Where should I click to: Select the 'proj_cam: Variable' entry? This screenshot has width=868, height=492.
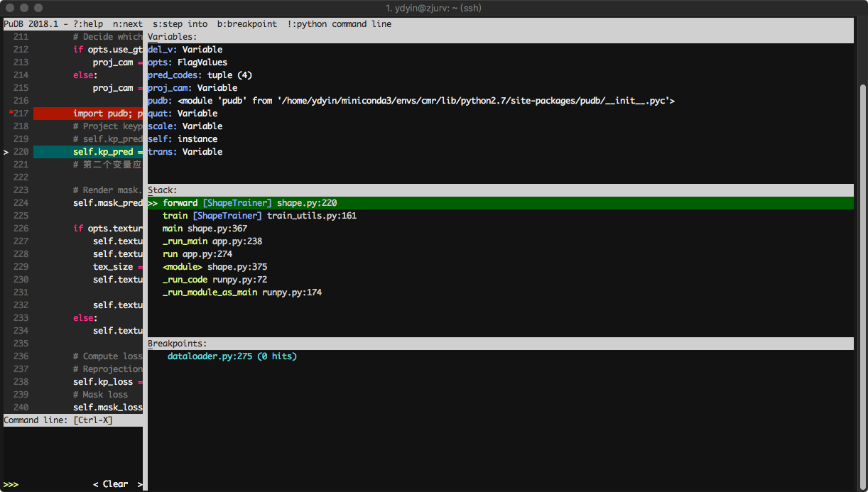click(192, 88)
